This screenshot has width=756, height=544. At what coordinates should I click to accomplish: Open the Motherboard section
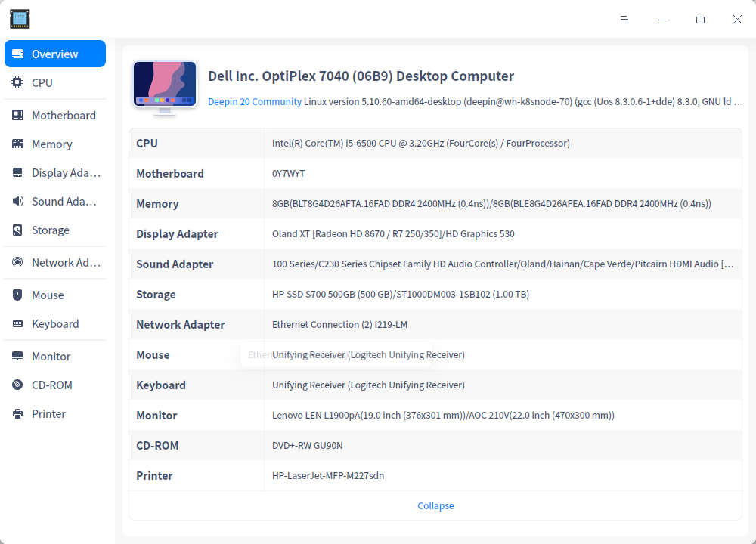pyautogui.click(x=63, y=115)
